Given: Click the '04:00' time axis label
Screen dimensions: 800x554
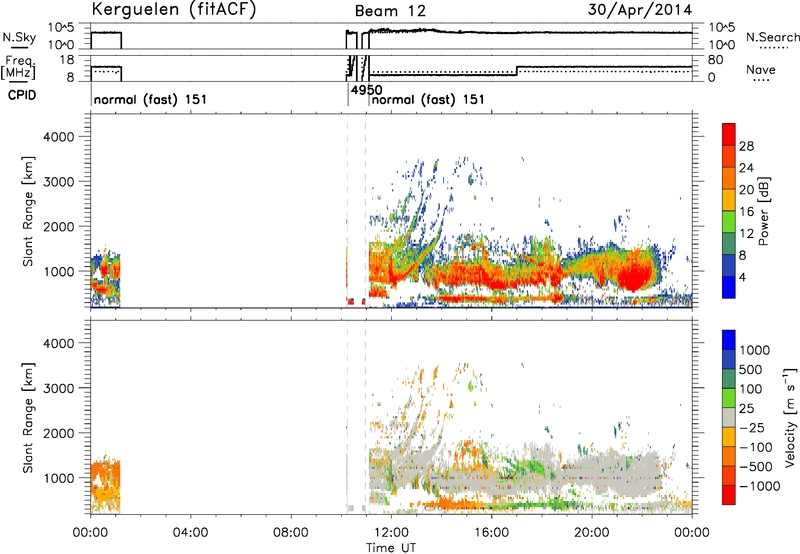Looking at the screenshot, I should tap(190, 533).
